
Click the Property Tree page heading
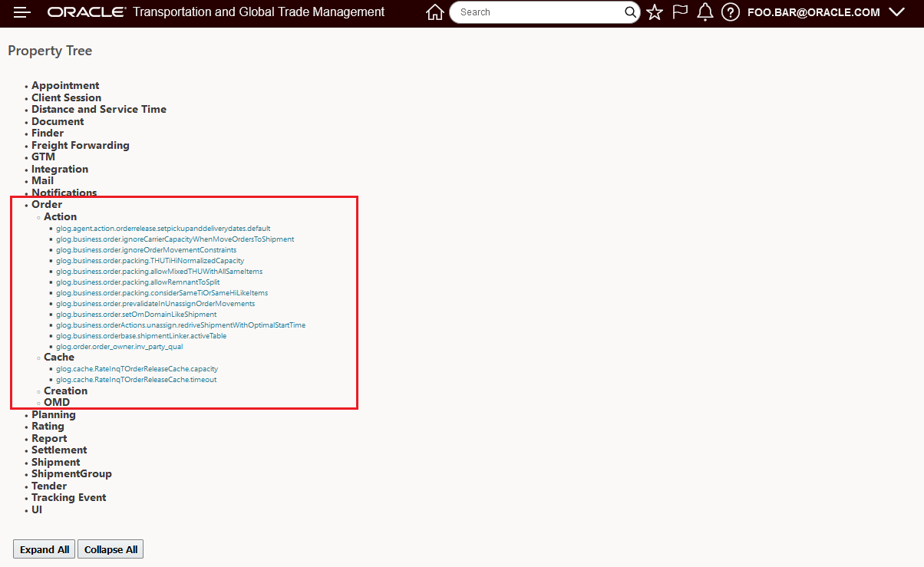tap(50, 51)
